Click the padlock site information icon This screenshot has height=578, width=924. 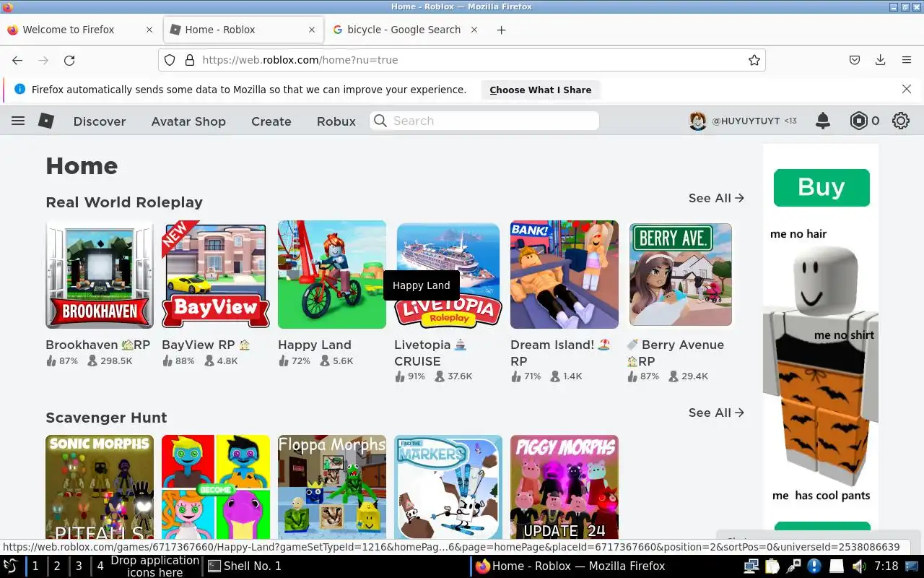190,60
